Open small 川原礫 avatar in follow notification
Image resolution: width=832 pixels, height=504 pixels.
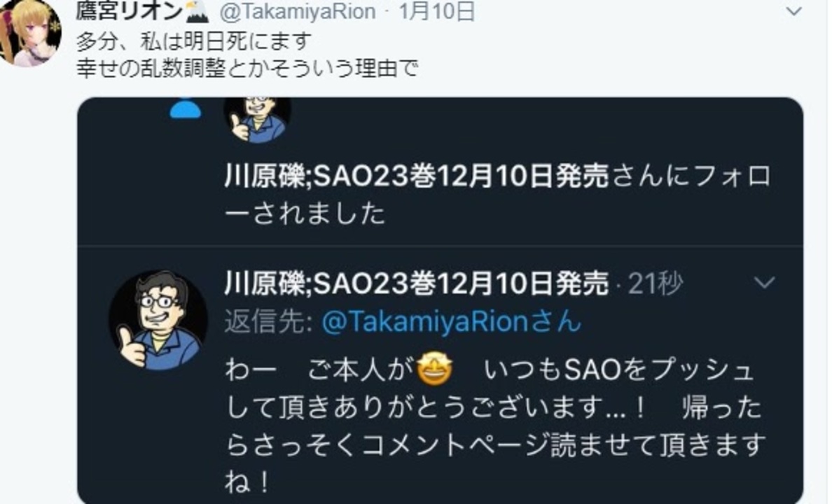(257, 120)
